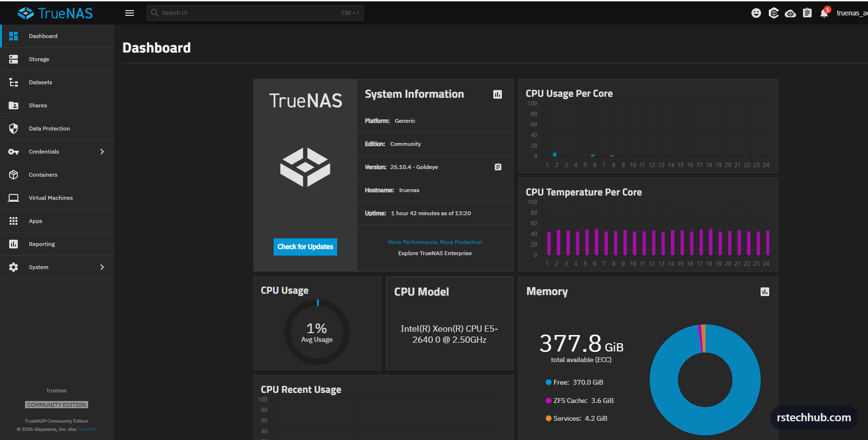Click the Reporting chart icon in sidebar
Screen dimensions: 868x440
(13, 244)
